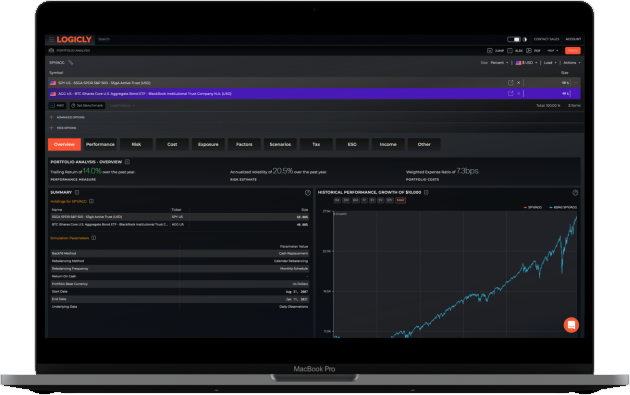Viewport: 630px width, 395px height.
Task: Click the info icon beside Portfolio Analysis - Overview
Action: (127, 162)
